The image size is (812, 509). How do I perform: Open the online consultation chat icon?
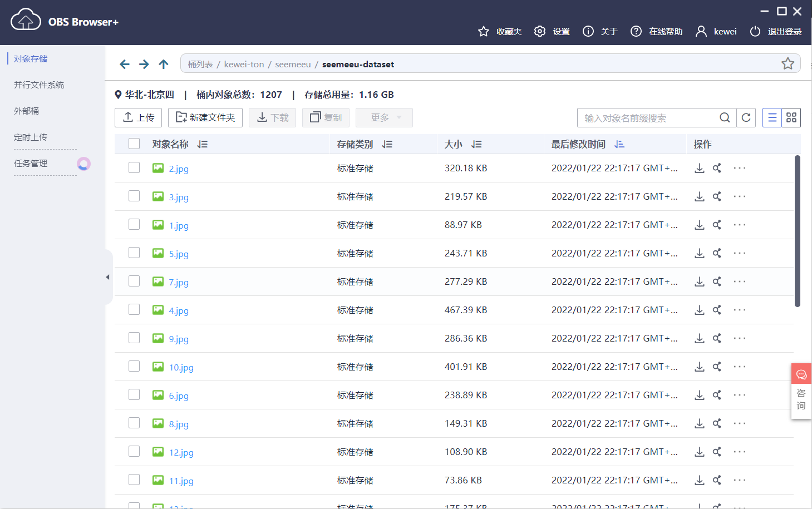click(801, 374)
